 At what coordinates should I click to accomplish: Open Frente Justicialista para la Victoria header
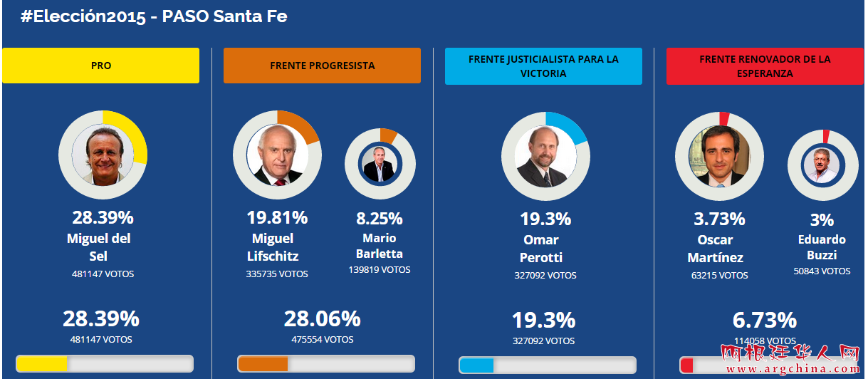[x=543, y=66]
